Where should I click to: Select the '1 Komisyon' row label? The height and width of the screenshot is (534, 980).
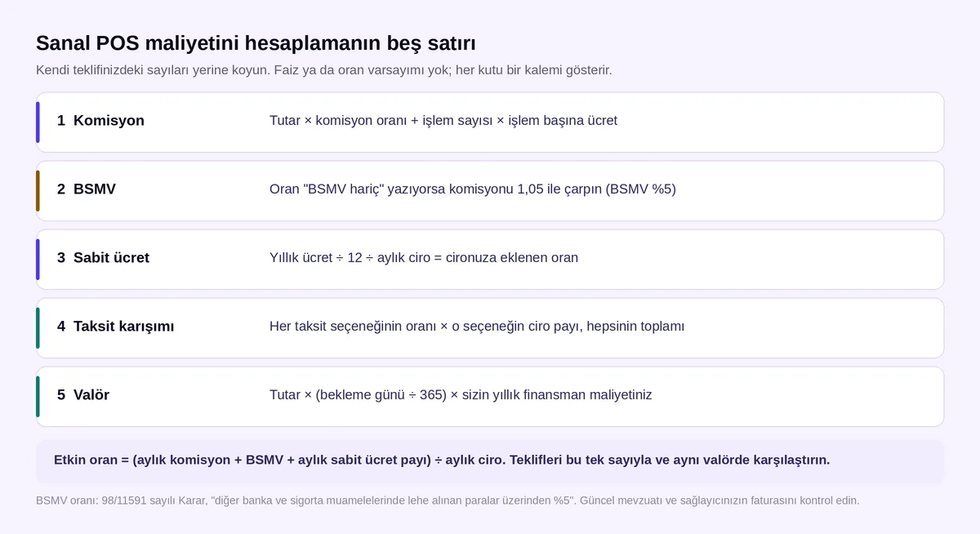point(100,121)
